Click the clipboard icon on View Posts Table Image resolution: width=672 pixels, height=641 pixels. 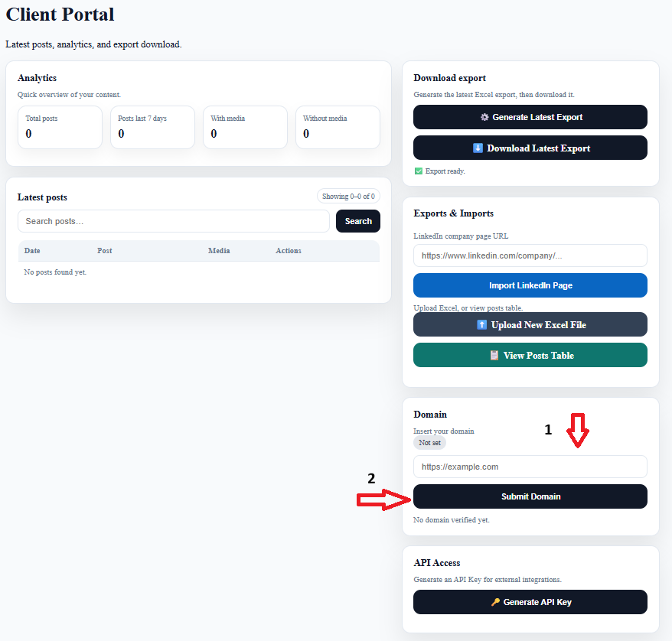(x=494, y=356)
